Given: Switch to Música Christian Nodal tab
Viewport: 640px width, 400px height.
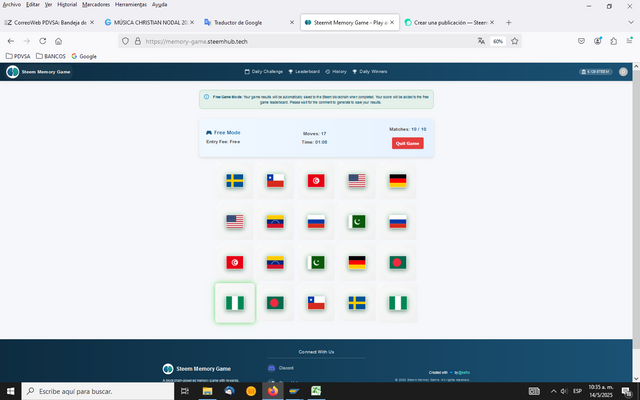Looking at the screenshot, I should pos(149,22).
